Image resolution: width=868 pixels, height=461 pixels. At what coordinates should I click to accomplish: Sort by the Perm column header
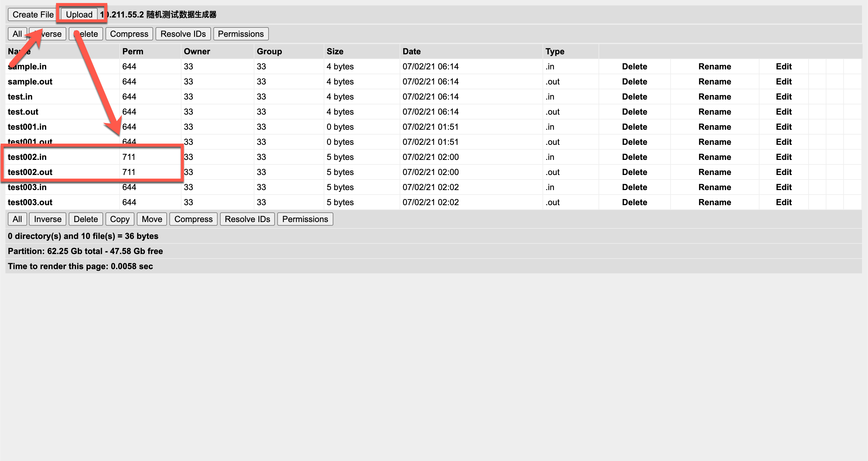pos(133,51)
